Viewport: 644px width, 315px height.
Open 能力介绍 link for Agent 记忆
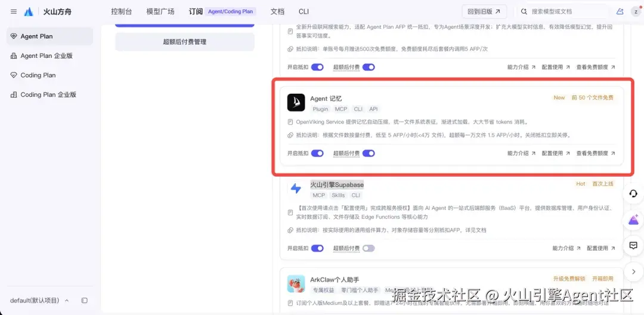(522, 153)
